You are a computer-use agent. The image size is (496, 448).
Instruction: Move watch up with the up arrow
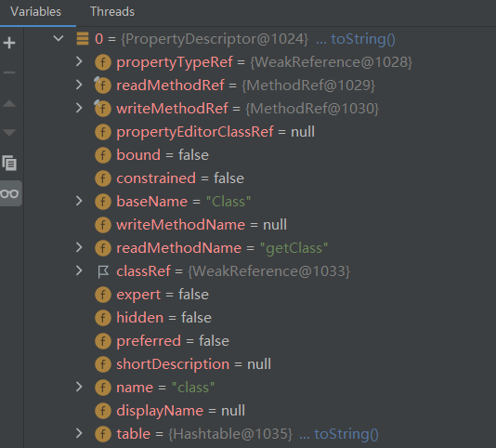[x=9, y=103]
